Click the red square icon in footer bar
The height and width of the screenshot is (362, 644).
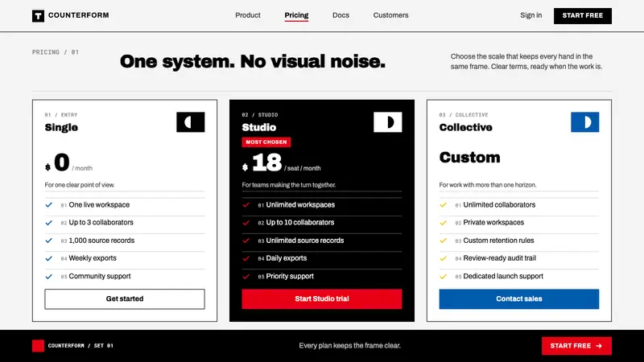[x=38, y=346]
